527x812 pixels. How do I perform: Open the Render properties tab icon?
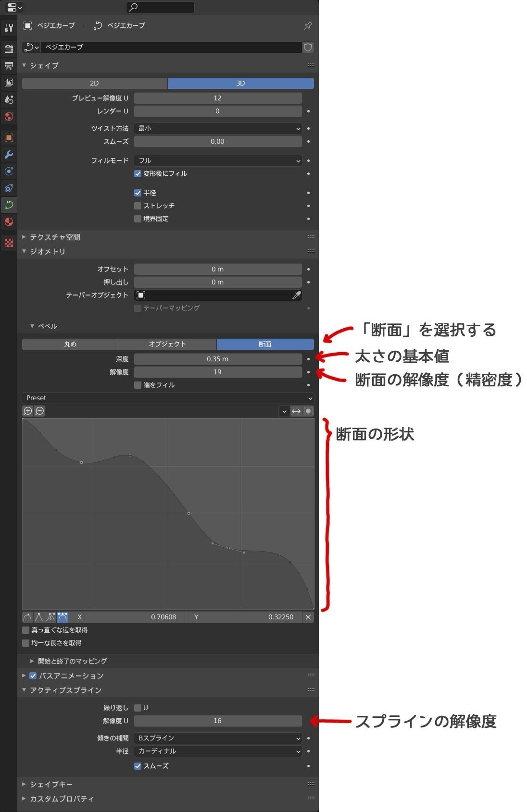[x=9, y=49]
